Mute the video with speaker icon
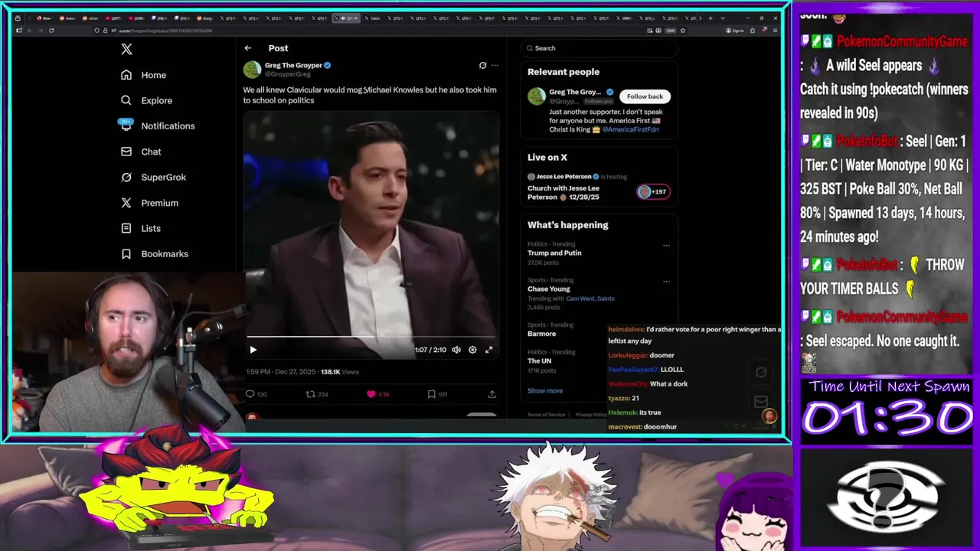 (456, 350)
